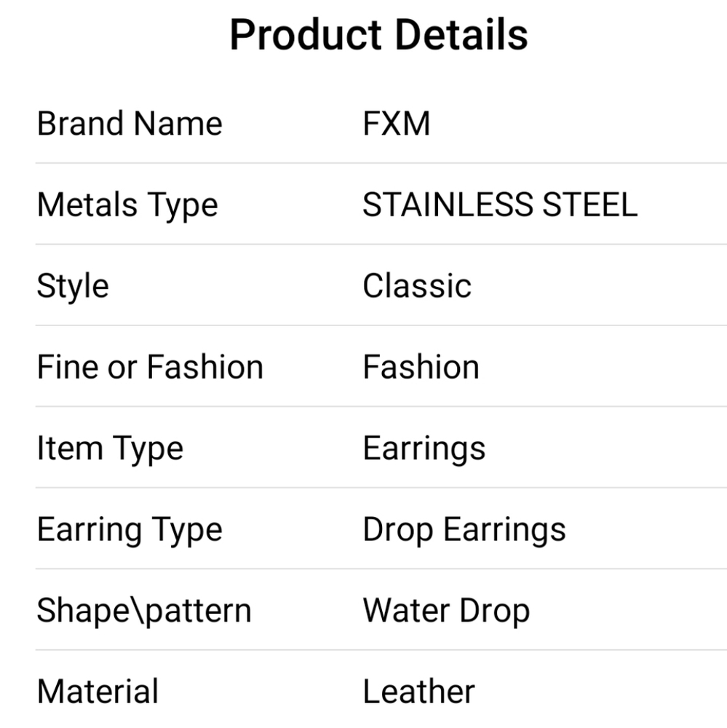This screenshot has width=727, height=728.
Task: Select the Metals Type label
Action: tap(127, 206)
